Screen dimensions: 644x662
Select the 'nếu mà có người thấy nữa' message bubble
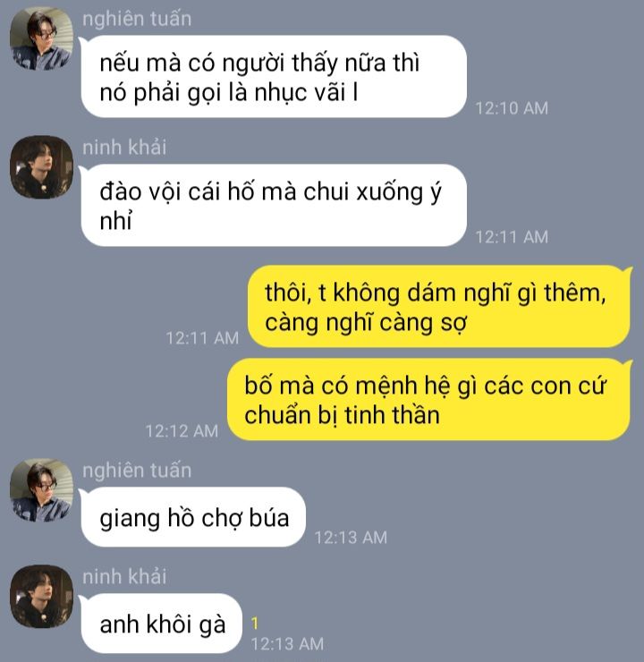[x=274, y=76]
